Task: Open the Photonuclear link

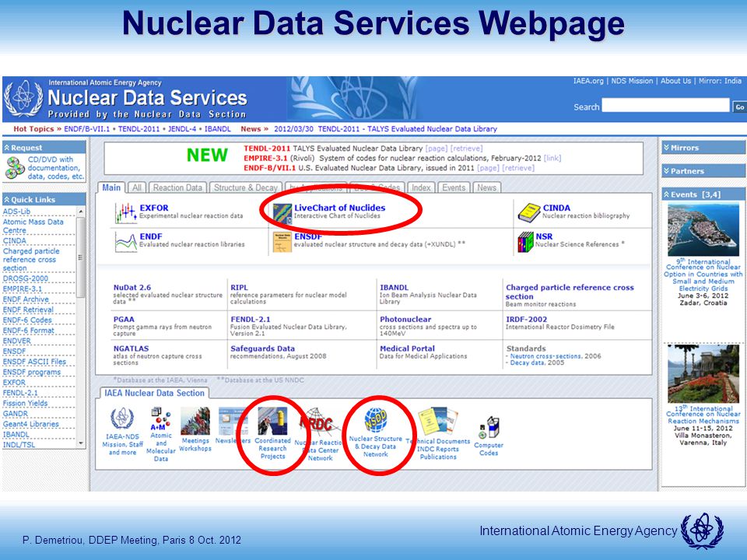Action: [405, 320]
